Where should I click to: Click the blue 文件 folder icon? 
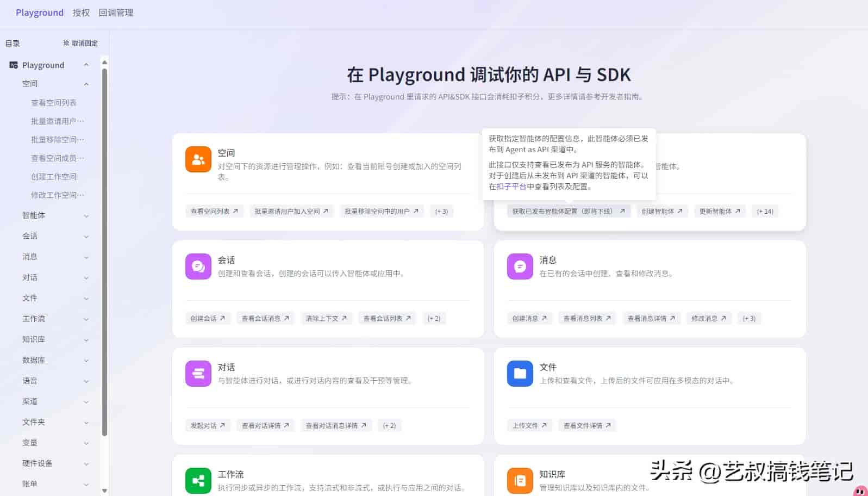(520, 374)
